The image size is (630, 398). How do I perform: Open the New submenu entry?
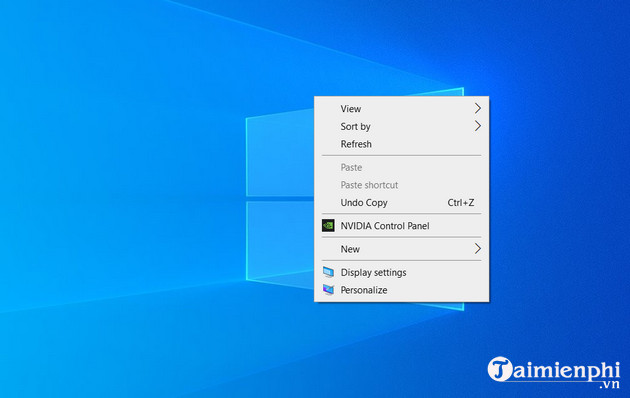pyautogui.click(x=401, y=249)
